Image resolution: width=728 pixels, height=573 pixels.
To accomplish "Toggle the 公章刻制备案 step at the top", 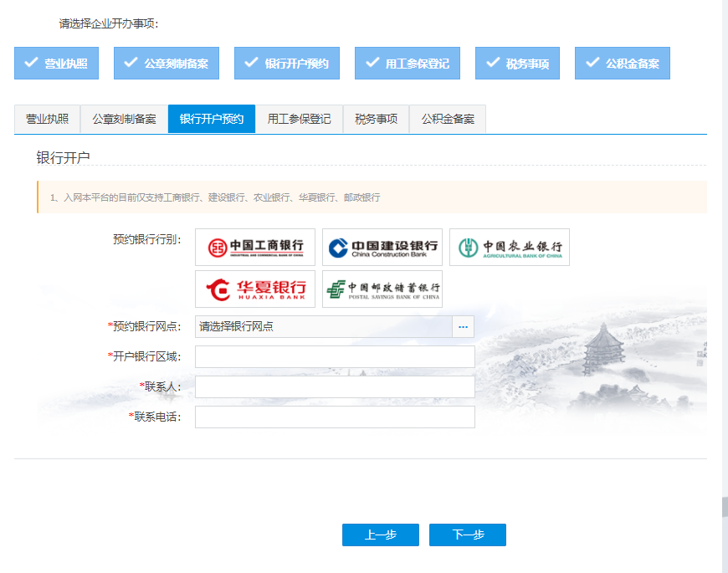I will tap(166, 62).
